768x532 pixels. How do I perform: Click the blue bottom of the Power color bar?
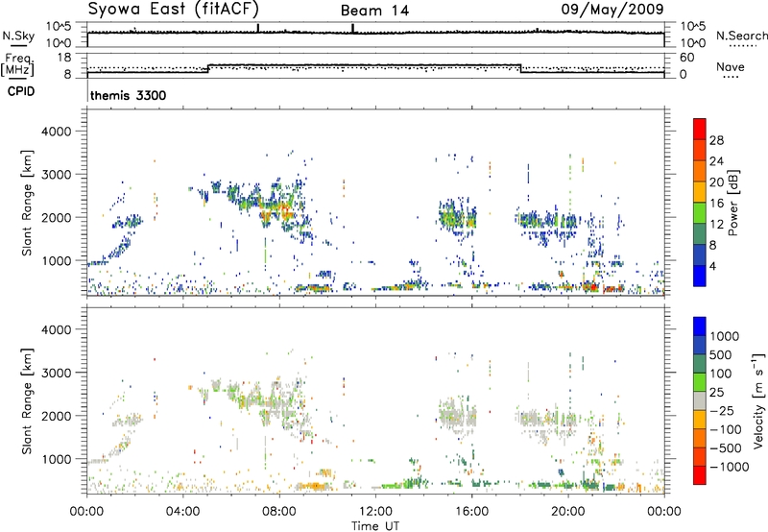click(x=700, y=276)
